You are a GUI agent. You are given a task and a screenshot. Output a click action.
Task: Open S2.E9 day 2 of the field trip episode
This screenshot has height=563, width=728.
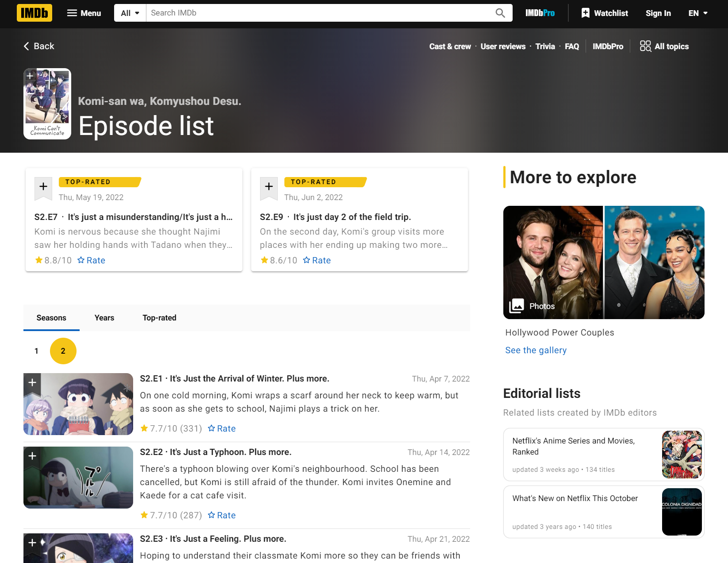tap(336, 217)
